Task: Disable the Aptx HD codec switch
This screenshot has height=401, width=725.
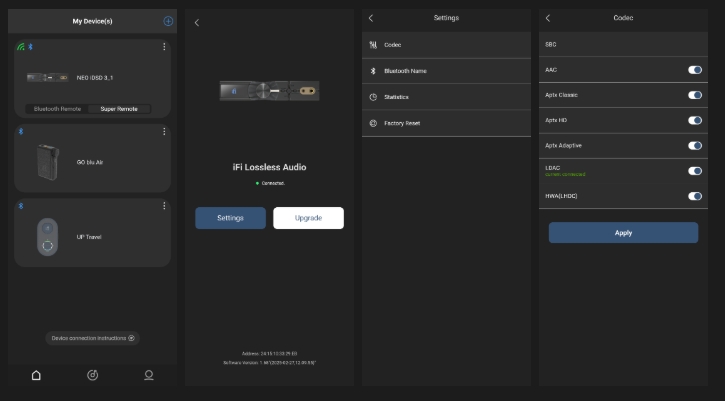Action: click(694, 120)
